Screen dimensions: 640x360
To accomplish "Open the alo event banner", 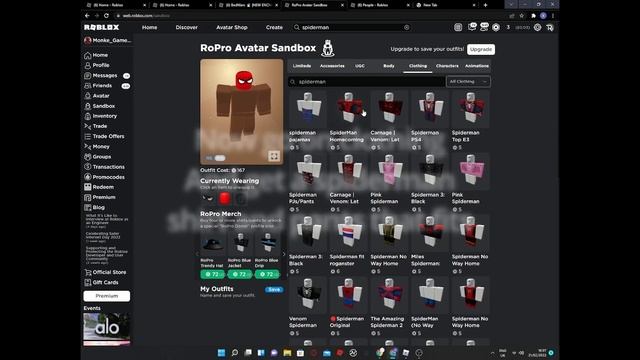I will point(107,328).
